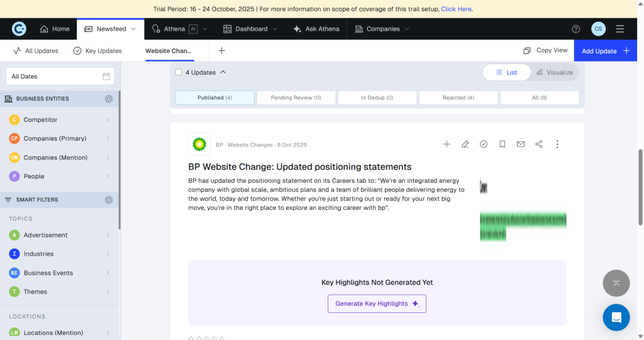Follow the Click Here trial link
This screenshot has height=340, width=644.
pyautogui.click(x=456, y=9)
